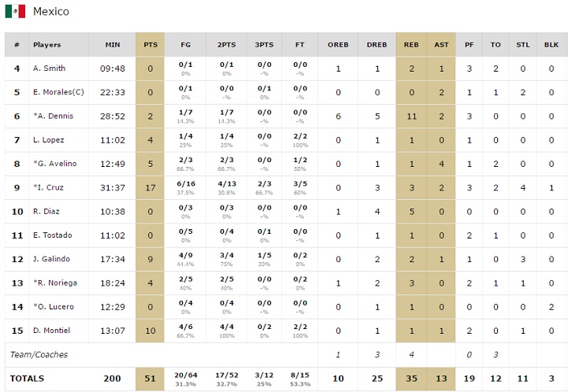Click the FT column header

coord(299,45)
